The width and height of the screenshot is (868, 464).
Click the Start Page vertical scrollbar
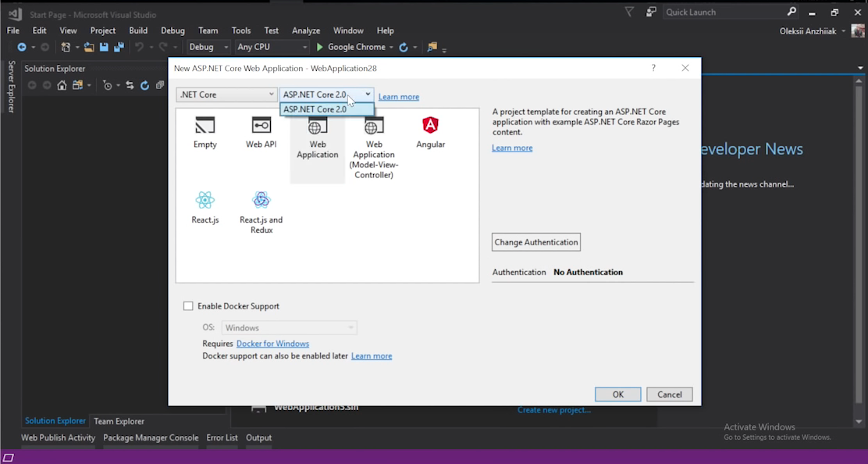tap(859, 252)
